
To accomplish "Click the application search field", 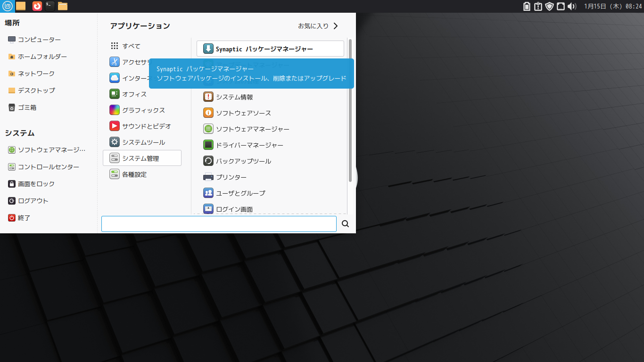I will pos(218,223).
